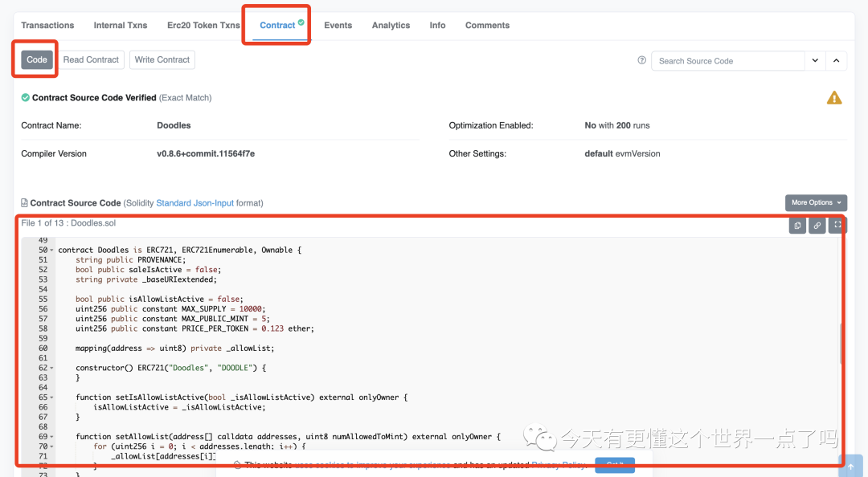Viewport: 868px width, 477px height.
Task: Click the 'Optimization Enabled:' label
Action: click(491, 125)
